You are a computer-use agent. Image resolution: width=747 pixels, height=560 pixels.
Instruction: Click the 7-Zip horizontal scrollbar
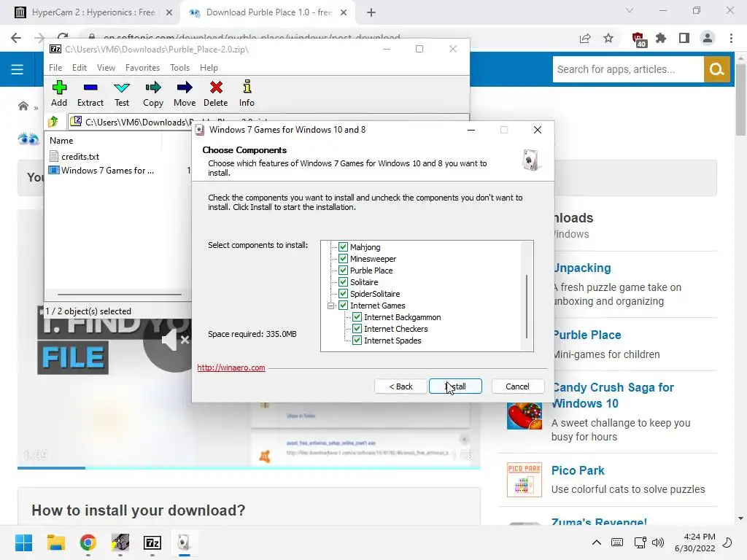tap(119, 295)
